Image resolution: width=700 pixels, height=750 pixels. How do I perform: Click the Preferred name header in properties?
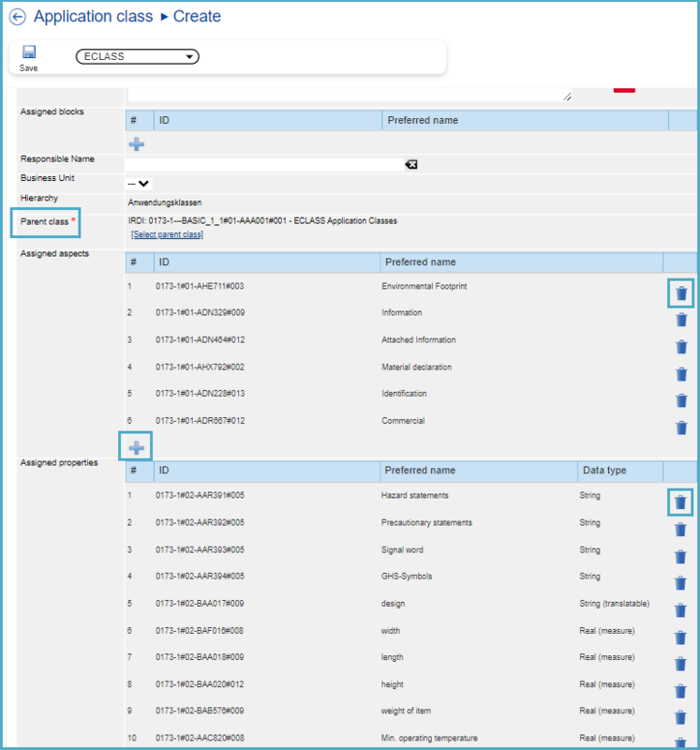[419, 471]
